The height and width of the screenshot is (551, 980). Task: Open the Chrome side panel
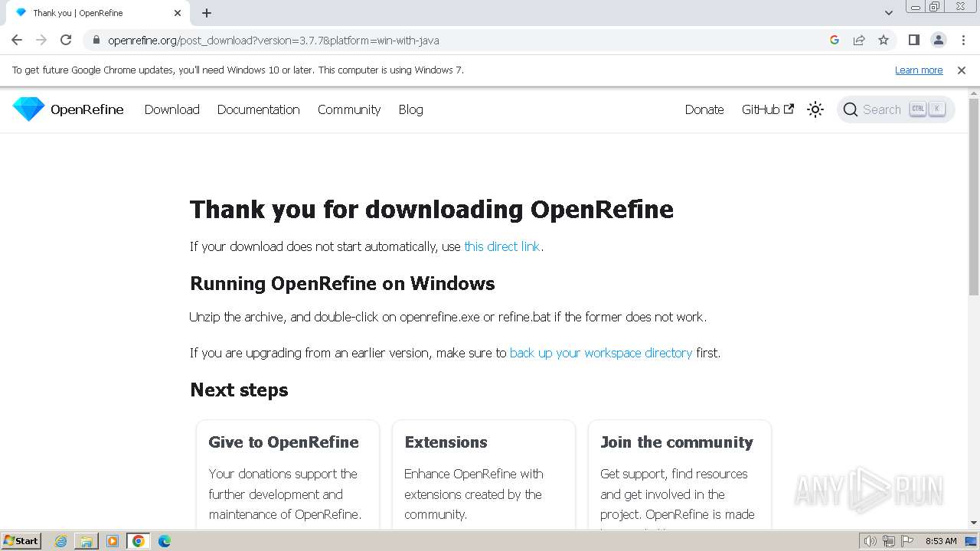click(913, 40)
